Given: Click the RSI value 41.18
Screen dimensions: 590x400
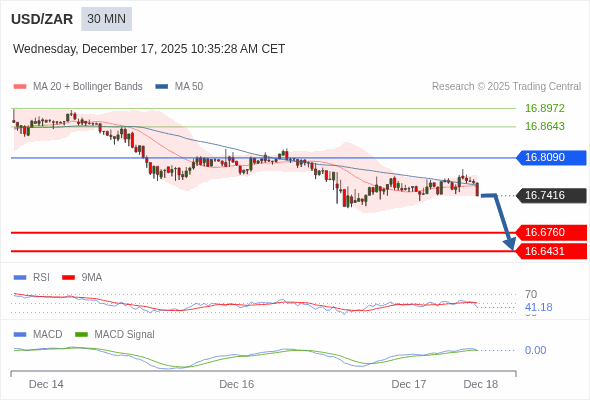Looking at the screenshot, I should pyautogui.click(x=539, y=307).
